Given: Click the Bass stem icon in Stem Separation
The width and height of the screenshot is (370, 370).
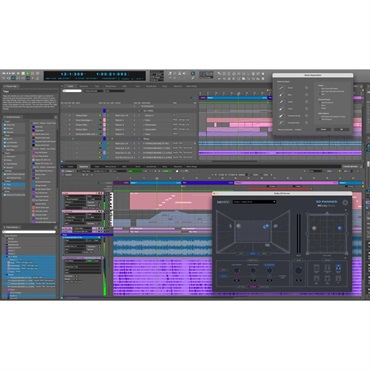Looking at the screenshot, I should point(281,95).
